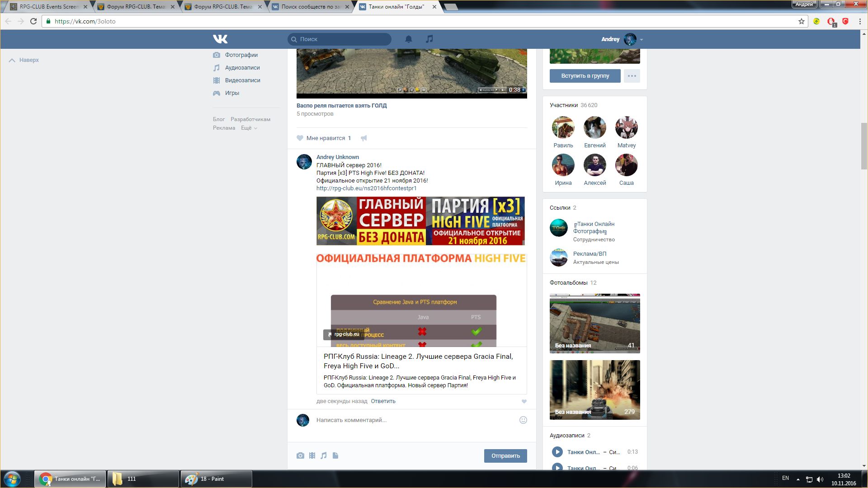Attach a photo with camera icon
The image size is (868, 488).
point(300,455)
